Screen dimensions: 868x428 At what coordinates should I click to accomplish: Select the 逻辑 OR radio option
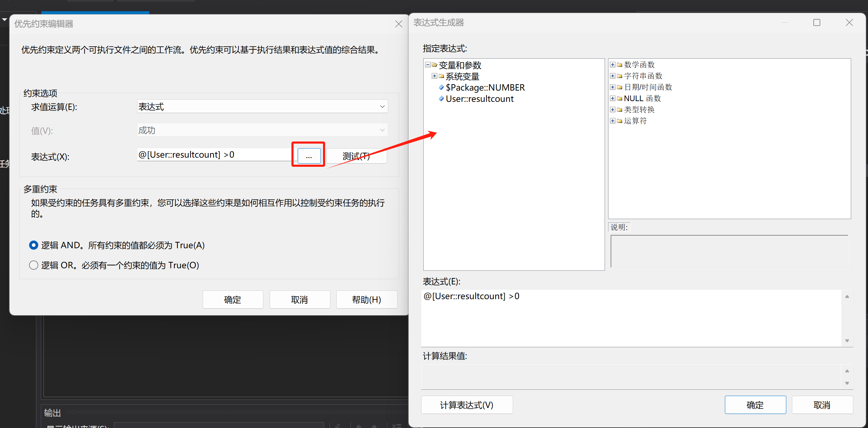tap(34, 265)
